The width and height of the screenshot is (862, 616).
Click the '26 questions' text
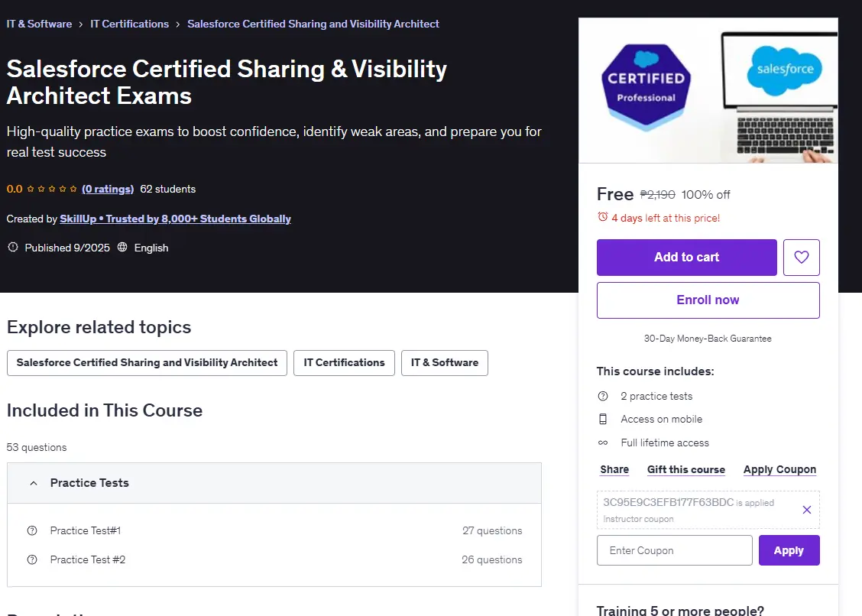[492, 560]
